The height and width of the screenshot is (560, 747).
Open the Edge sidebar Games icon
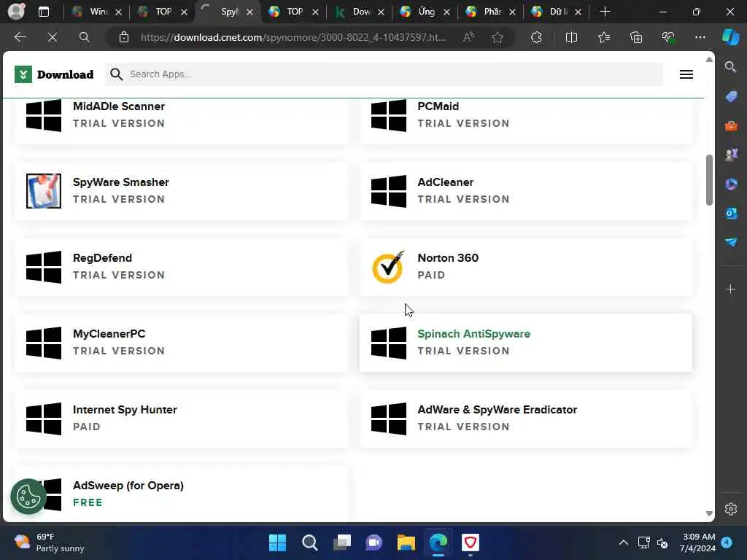pos(731,155)
